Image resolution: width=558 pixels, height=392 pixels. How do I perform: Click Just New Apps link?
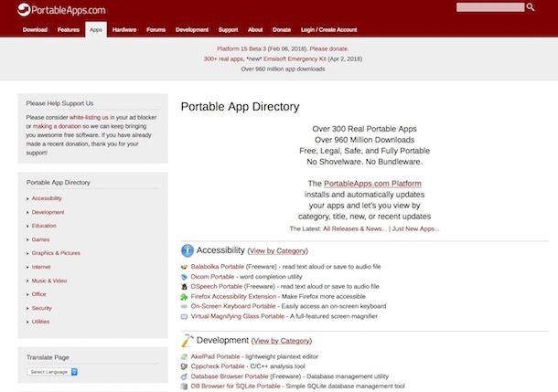coord(415,228)
